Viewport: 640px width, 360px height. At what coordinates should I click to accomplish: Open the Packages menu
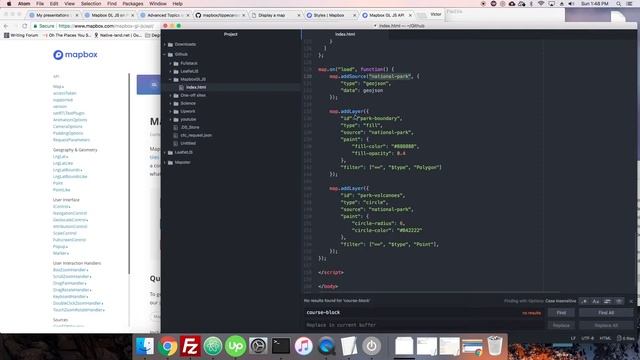point(133,4)
